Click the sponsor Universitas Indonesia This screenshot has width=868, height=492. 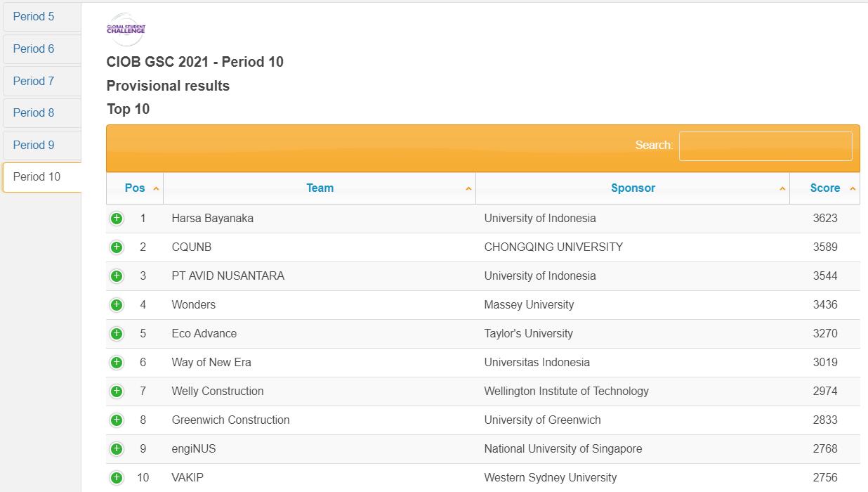click(x=537, y=363)
